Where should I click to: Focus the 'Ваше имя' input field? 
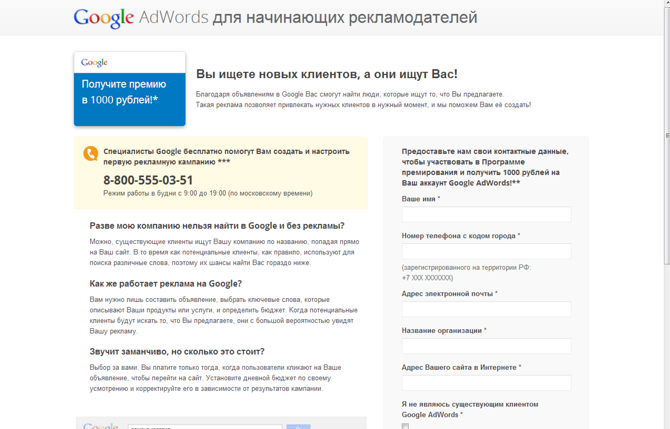point(486,214)
